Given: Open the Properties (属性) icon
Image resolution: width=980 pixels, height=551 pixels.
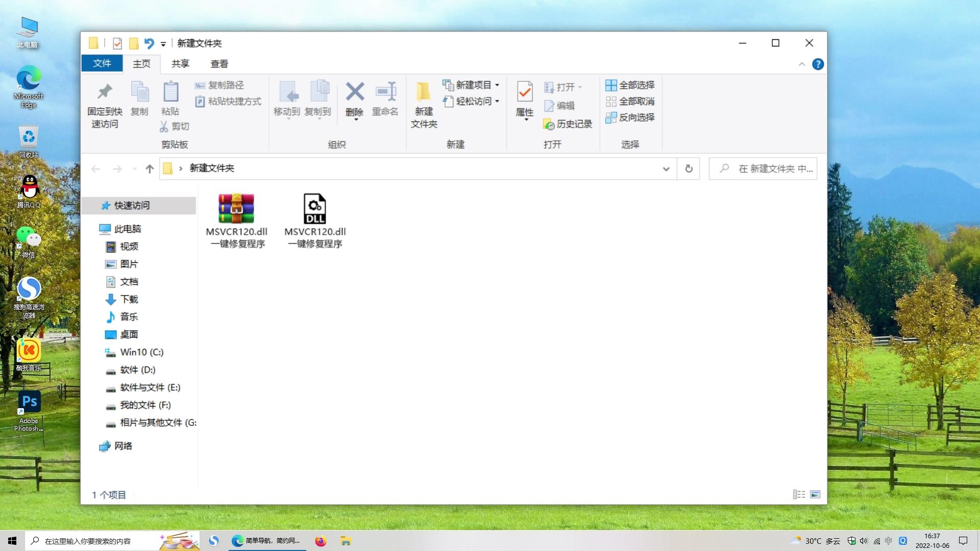Looking at the screenshot, I should [x=524, y=92].
